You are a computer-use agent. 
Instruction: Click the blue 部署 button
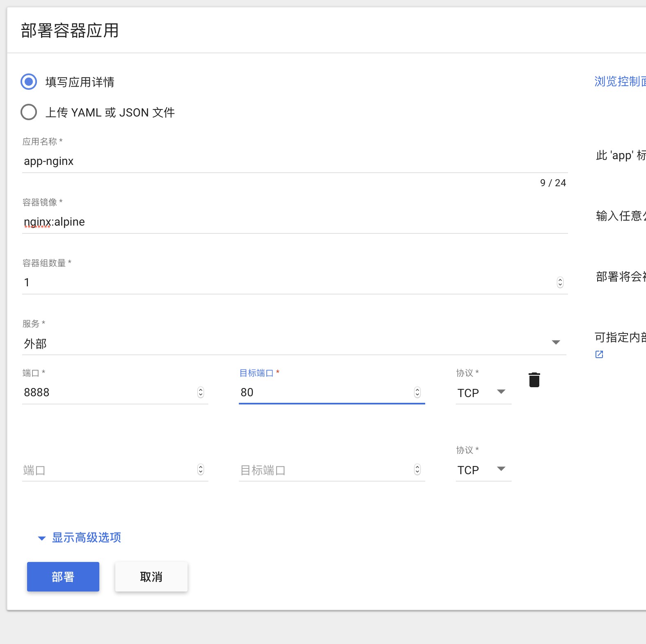63,577
